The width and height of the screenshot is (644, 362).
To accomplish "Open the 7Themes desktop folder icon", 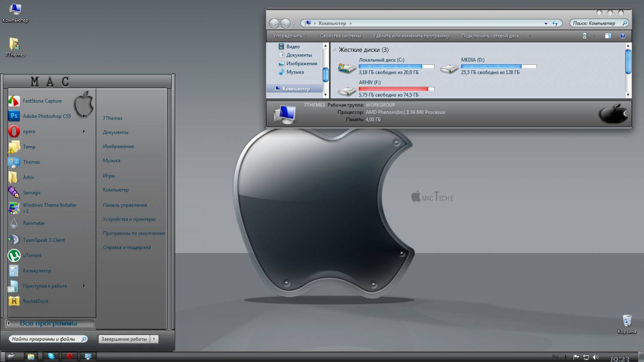I will (15, 47).
